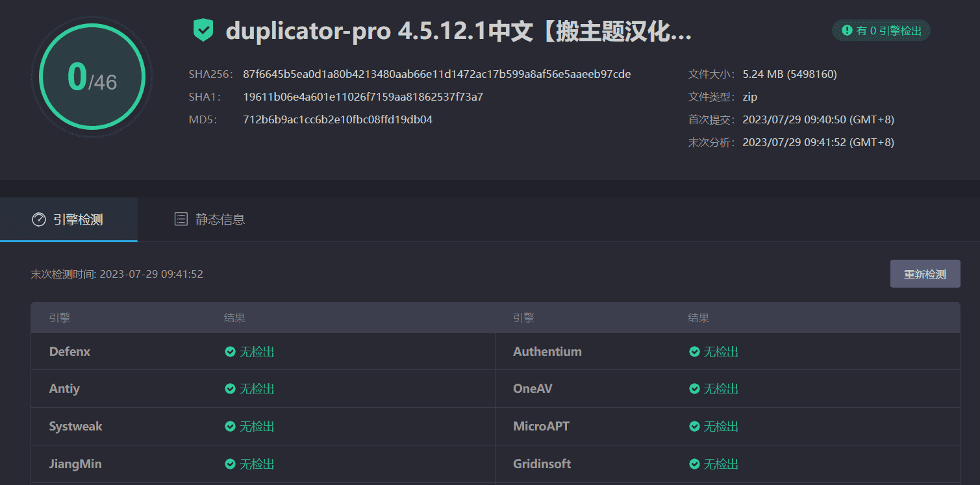Click the green check icon in Antiy row

click(x=230, y=389)
